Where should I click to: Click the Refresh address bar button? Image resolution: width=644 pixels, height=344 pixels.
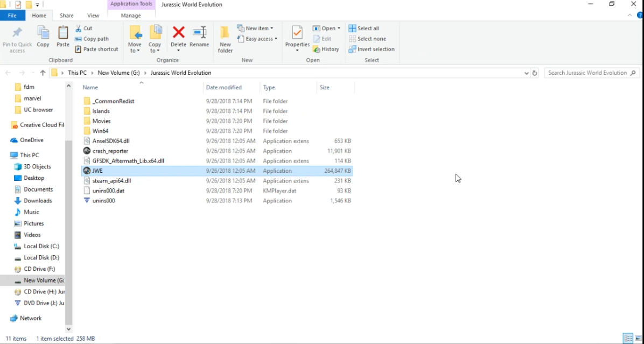tap(534, 73)
